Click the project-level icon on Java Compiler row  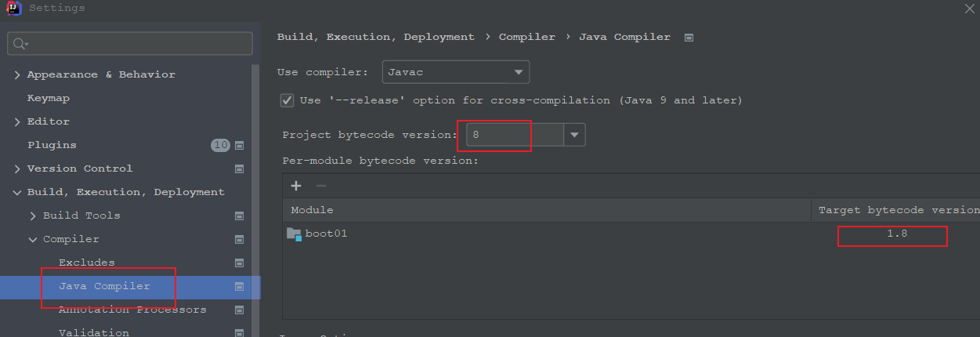[x=240, y=287]
